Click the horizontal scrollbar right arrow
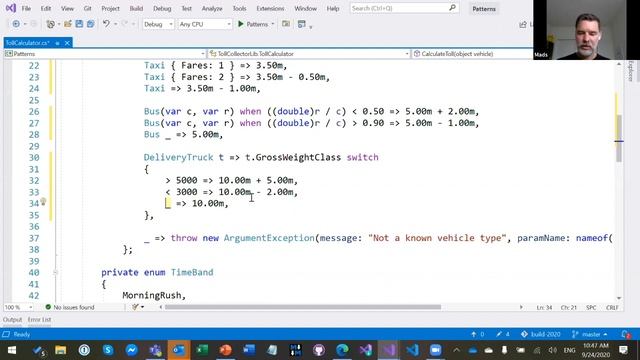This screenshot has height=360, width=640. pyautogui.click(x=521, y=307)
